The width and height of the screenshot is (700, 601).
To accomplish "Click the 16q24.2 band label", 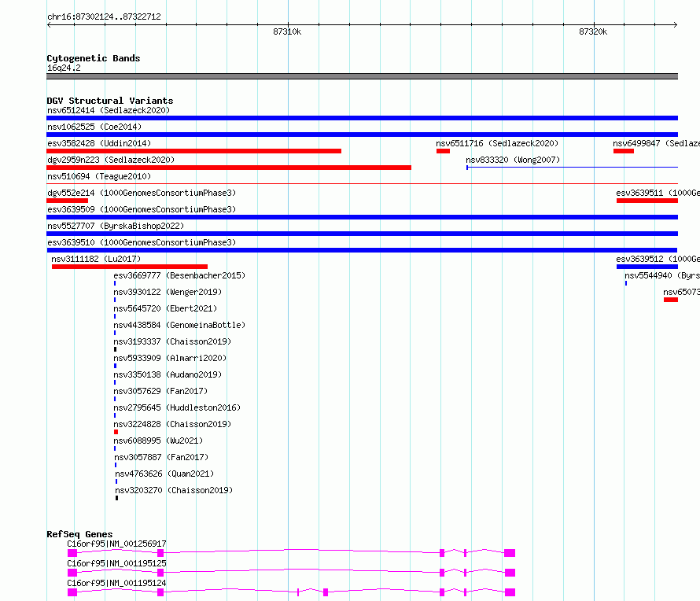I will point(64,68).
